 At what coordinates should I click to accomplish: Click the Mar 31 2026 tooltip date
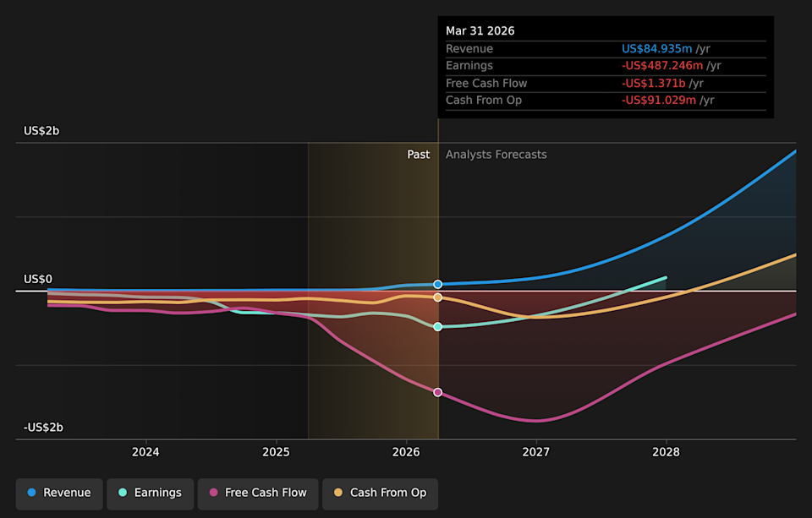tap(480, 31)
